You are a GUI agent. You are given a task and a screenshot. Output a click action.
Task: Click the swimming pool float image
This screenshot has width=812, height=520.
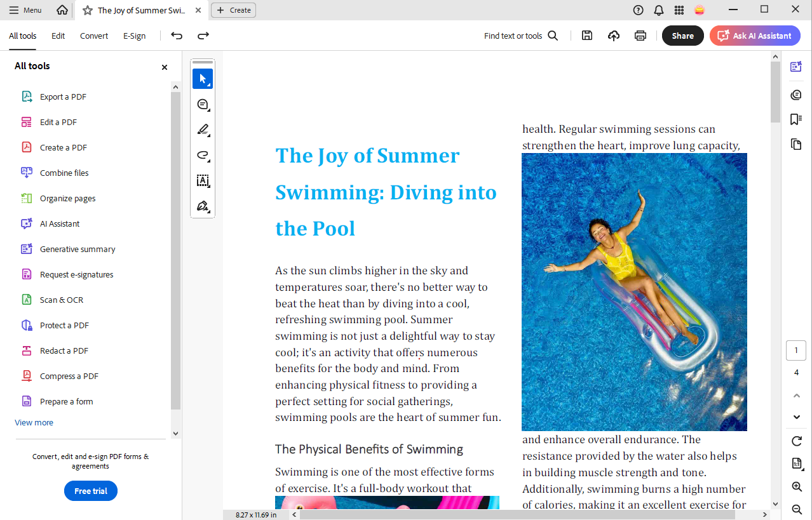pyautogui.click(x=634, y=292)
